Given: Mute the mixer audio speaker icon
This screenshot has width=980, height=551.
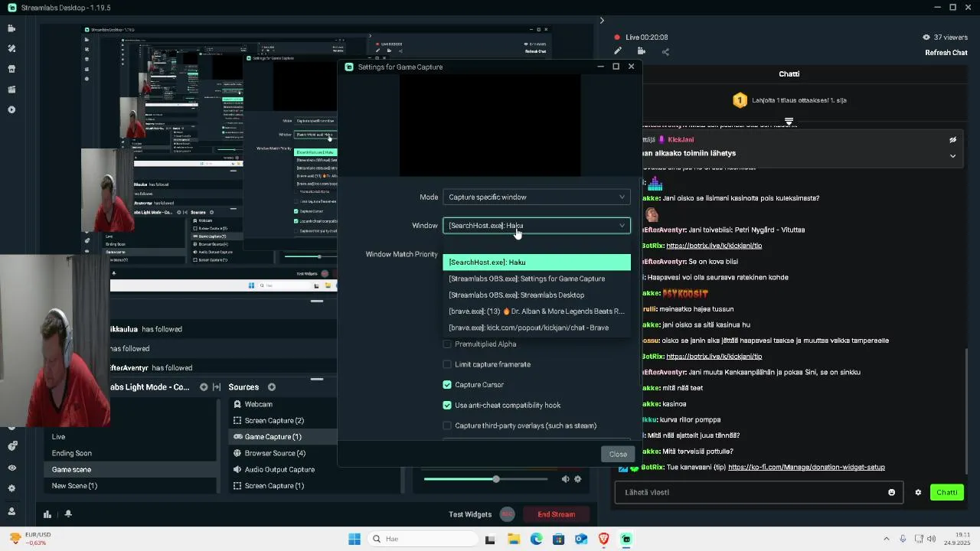Looking at the screenshot, I should pos(565,479).
